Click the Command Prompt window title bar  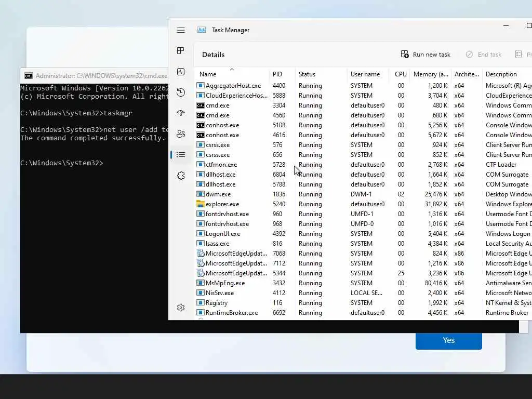pos(95,76)
